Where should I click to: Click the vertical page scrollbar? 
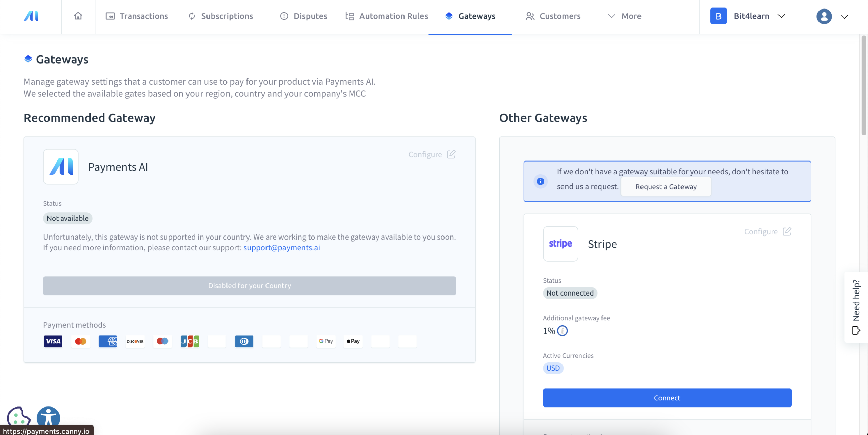(x=864, y=85)
